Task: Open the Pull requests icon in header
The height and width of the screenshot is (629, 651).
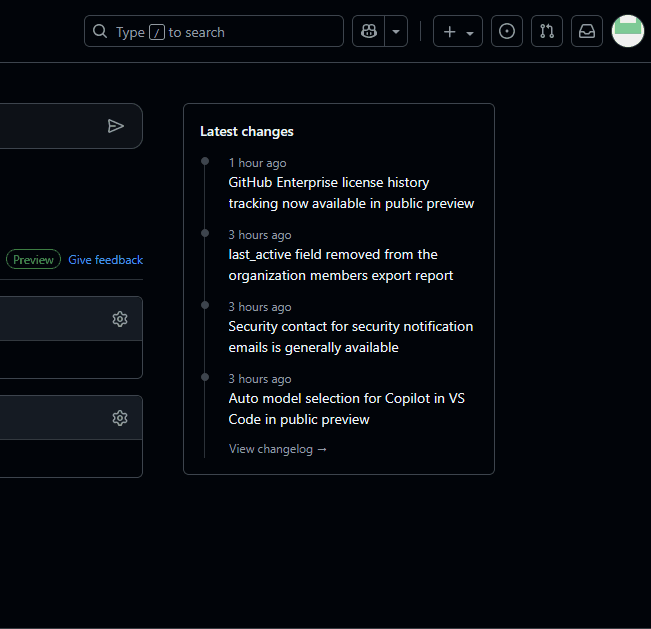Action: click(x=547, y=31)
